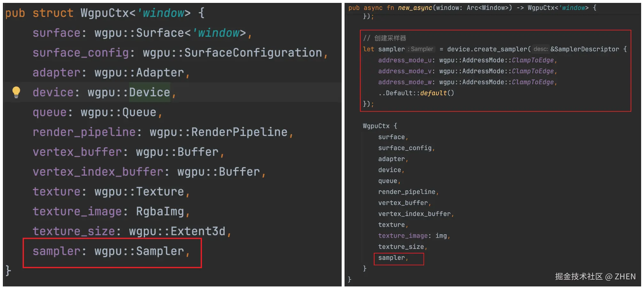Screen dimensions: 644x289
Task: Click the Extent3d type in texture_size
Action: coord(198,231)
